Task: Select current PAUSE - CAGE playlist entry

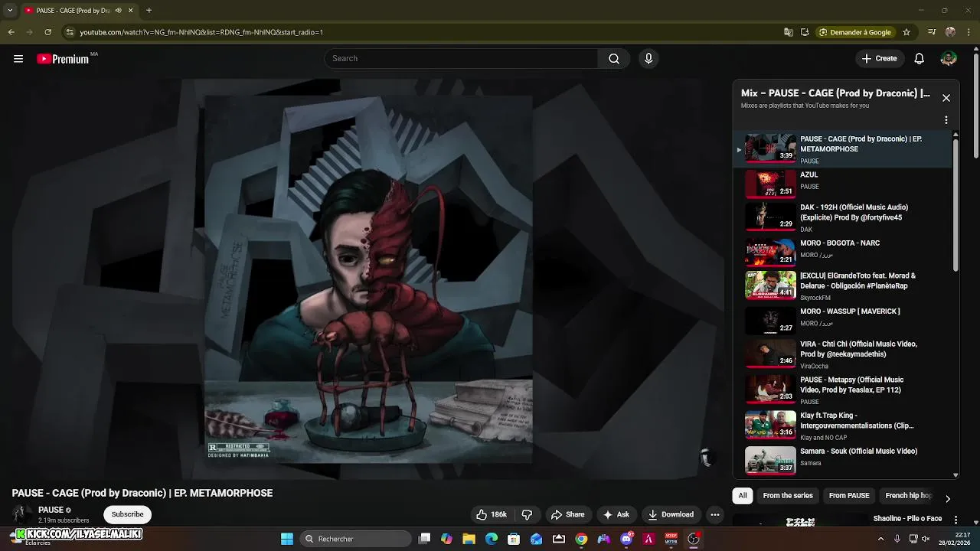Action: click(842, 149)
